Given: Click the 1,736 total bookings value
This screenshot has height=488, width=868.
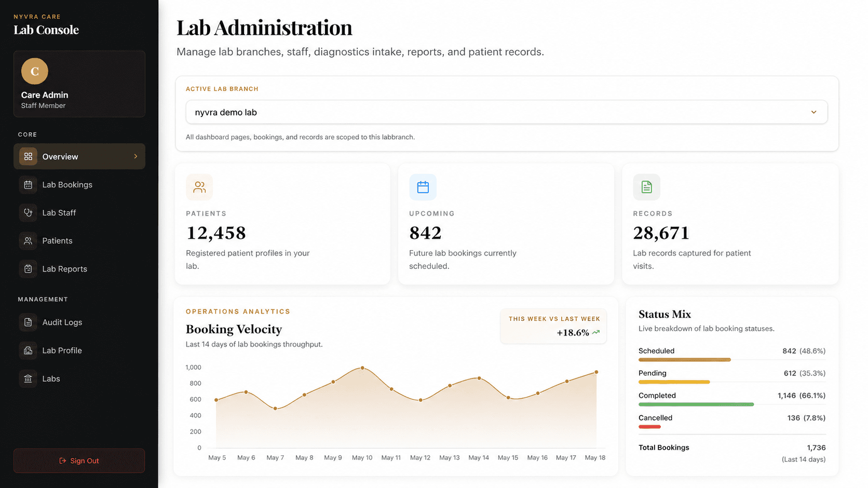Looking at the screenshot, I should [x=816, y=448].
